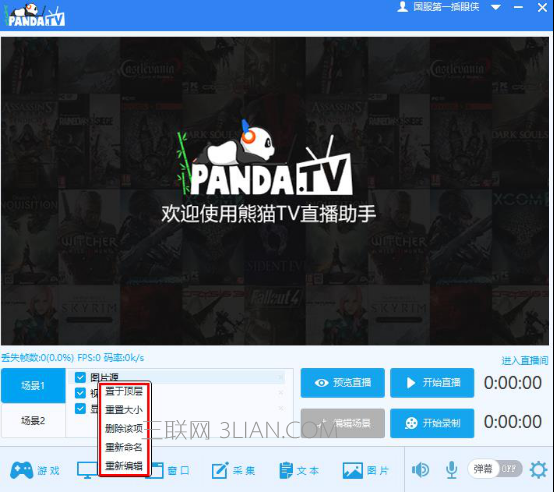Click the stream preview area
Image resolution: width=554 pixels, height=492 pixels.
(275, 191)
